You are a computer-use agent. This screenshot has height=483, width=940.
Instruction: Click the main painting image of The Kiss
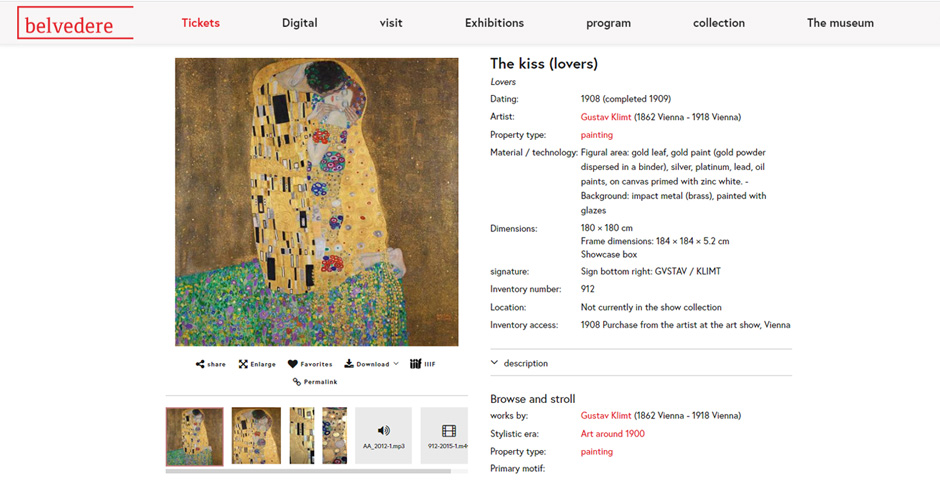tap(317, 202)
